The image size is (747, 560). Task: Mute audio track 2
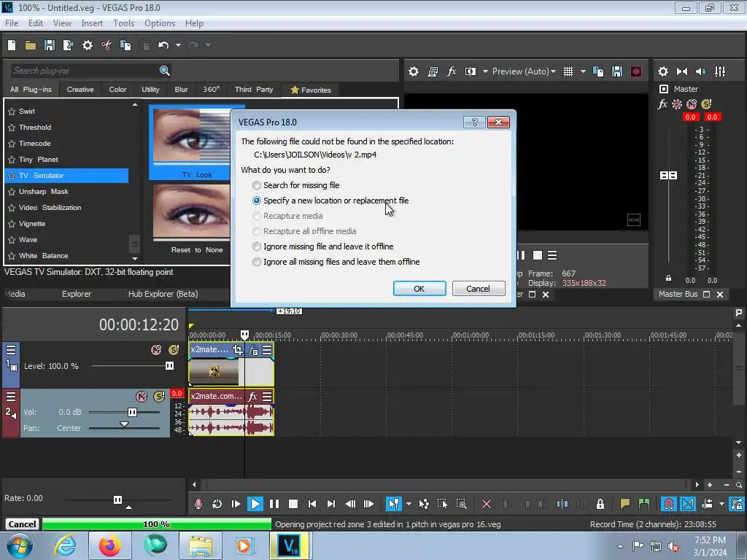pyautogui.click(x=142, y=396)
